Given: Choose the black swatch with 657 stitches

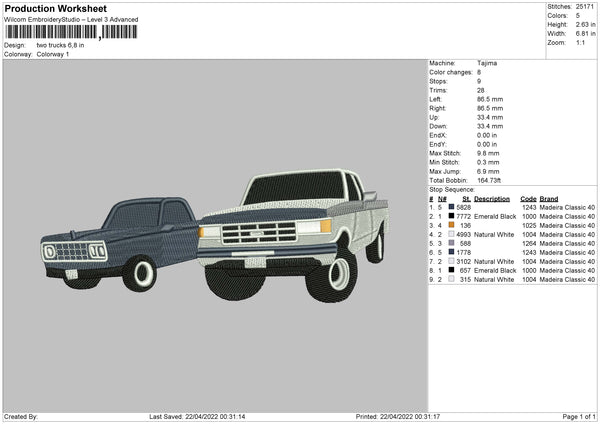Looking at the screenshot, I should click(452, 270).
